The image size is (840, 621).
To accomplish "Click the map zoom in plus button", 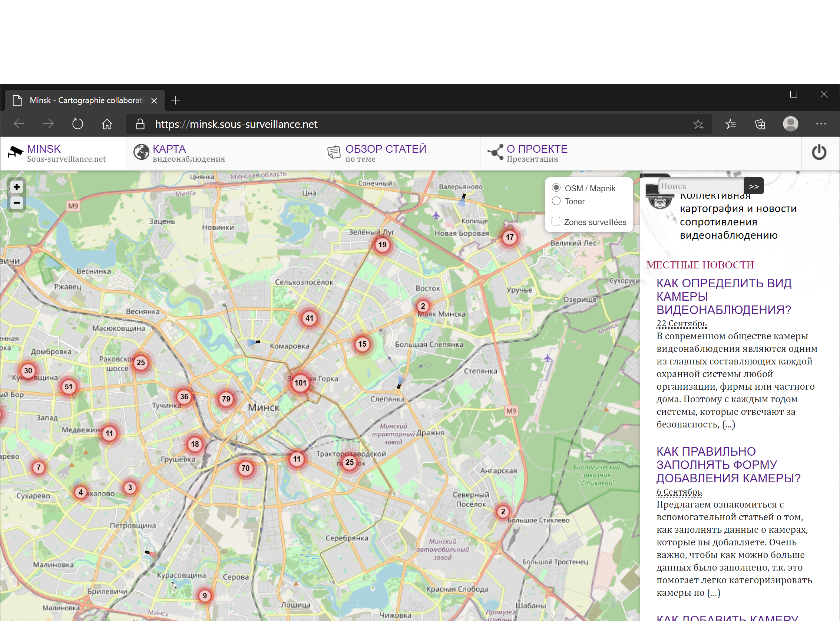I will pos(17,187).
